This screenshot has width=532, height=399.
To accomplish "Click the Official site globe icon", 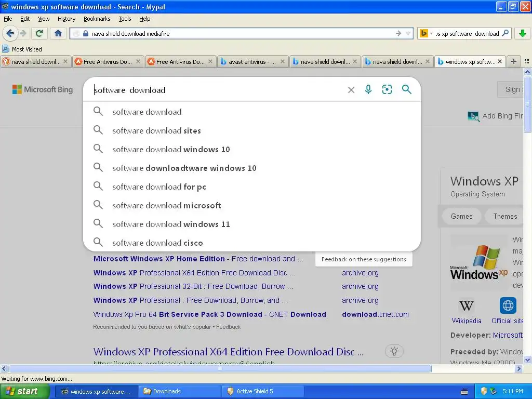I will 508,305.
